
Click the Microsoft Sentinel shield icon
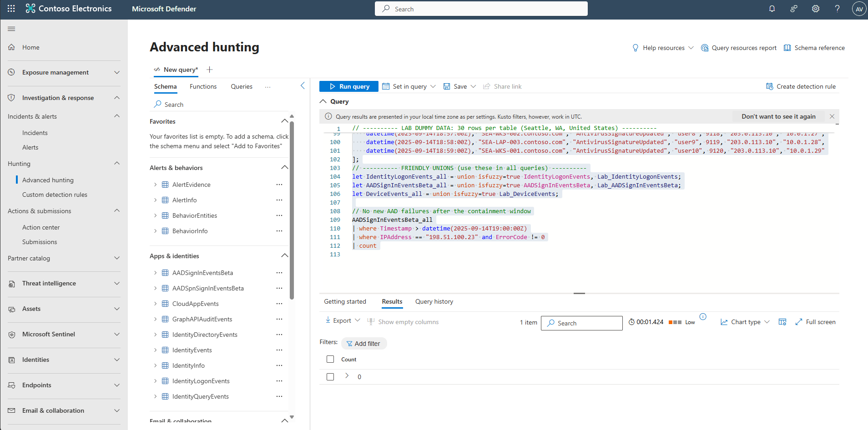(12, 335)
